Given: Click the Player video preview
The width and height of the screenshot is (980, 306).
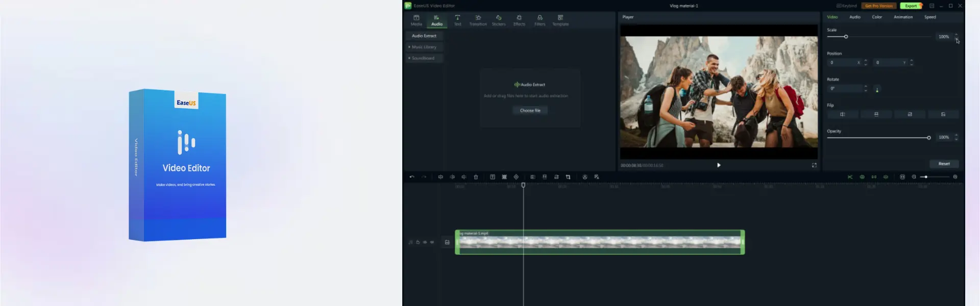Looking at the screenshot, I should [x=719, y=92].
